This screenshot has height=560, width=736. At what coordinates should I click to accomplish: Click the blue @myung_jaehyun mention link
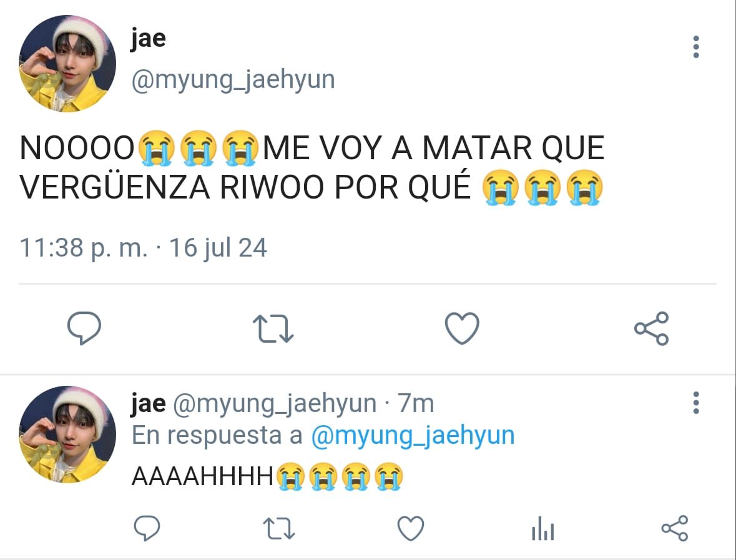tap(413, 436)
